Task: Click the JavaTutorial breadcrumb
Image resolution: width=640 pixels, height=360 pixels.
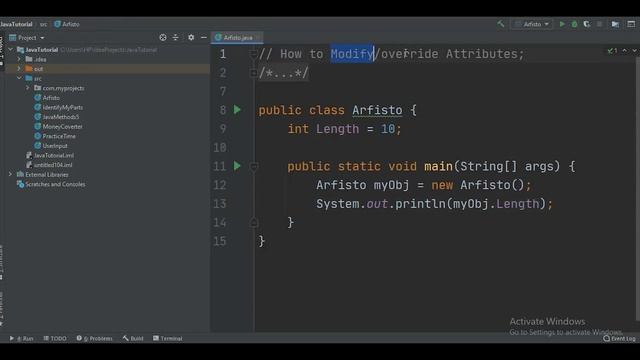Action: tap(16, 24)
